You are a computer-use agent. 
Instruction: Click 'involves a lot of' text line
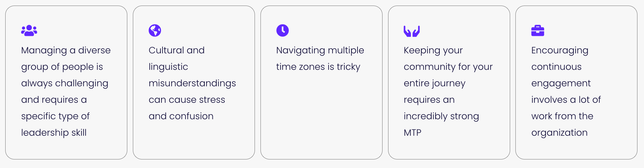[x=566, y=100]
